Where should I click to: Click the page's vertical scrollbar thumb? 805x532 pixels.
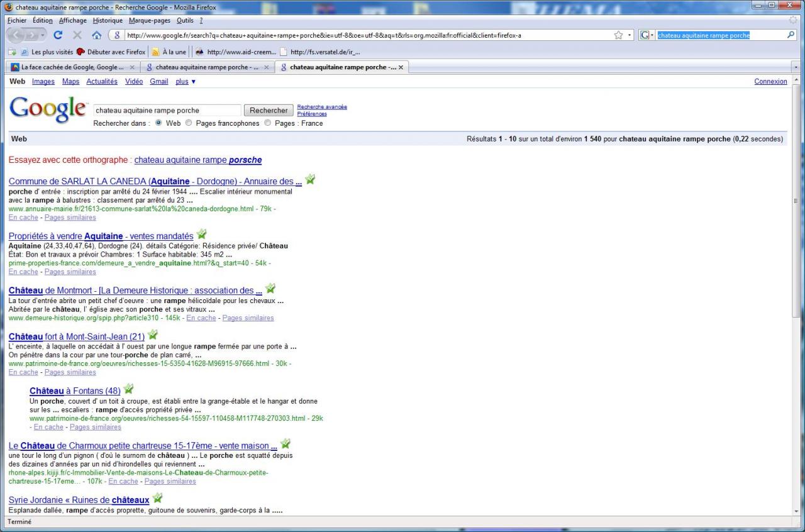pos(797,201)
